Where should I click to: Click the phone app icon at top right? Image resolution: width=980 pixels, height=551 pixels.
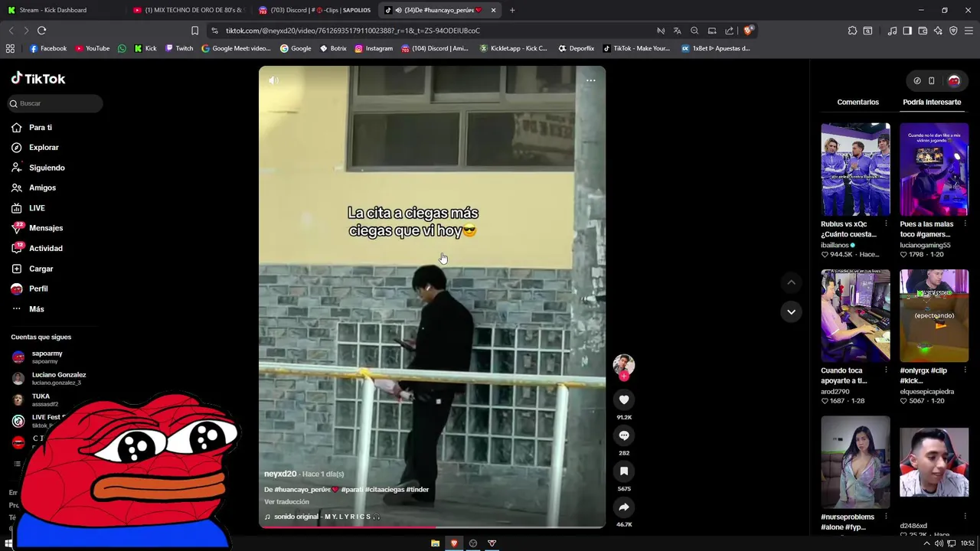pos(931,80)
